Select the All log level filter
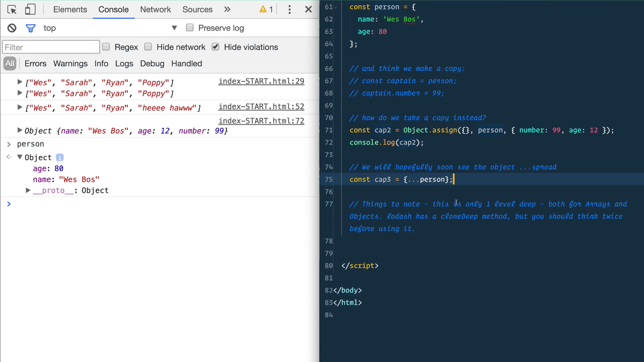The height and width of the screenshot is (362, 644). [10, 63]
